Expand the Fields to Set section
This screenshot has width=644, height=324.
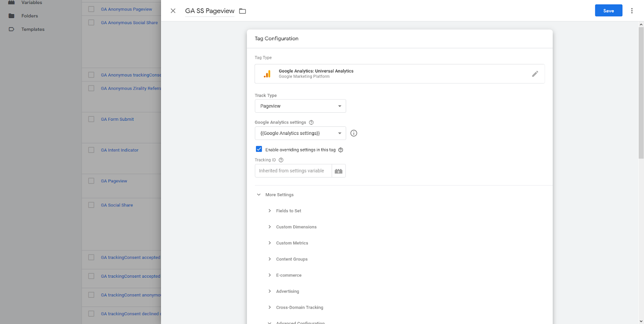coord(288,211)
